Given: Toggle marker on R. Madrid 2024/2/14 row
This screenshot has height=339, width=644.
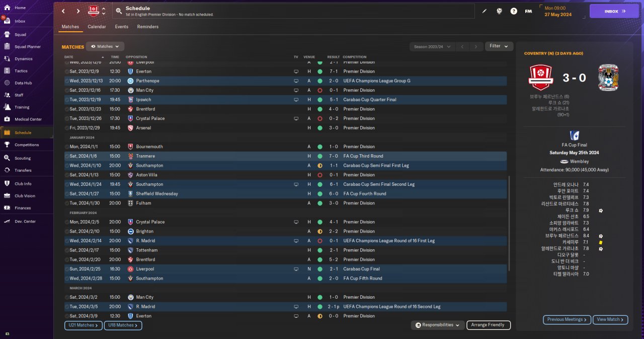Looking at the screenshot, I should [67, 241].
